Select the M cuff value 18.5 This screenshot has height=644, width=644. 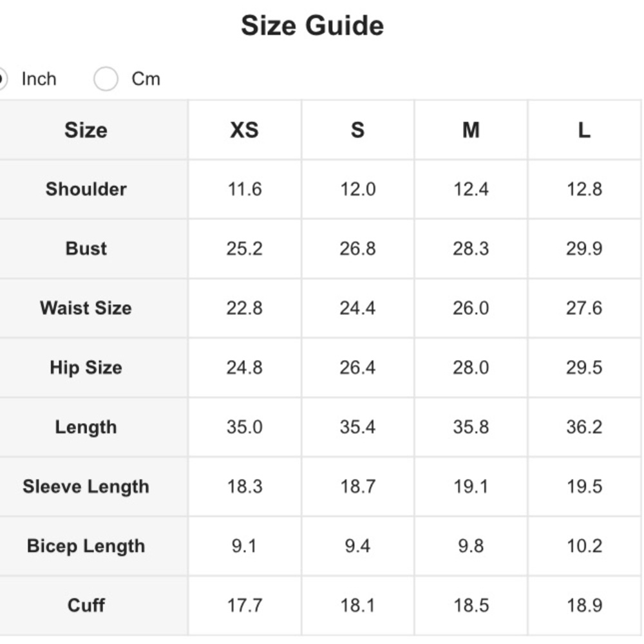click(471, 605)
